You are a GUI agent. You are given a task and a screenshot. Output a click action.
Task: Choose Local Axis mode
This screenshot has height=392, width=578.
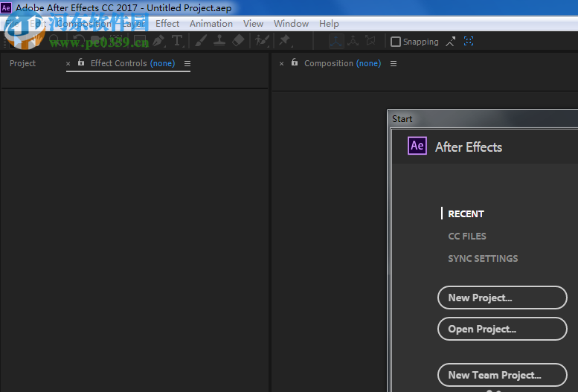click(336, 41)
